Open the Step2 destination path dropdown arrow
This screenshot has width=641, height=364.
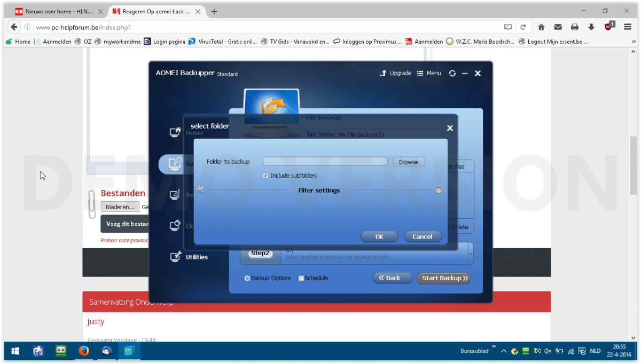pyautogui.click(x=471, y=254)
